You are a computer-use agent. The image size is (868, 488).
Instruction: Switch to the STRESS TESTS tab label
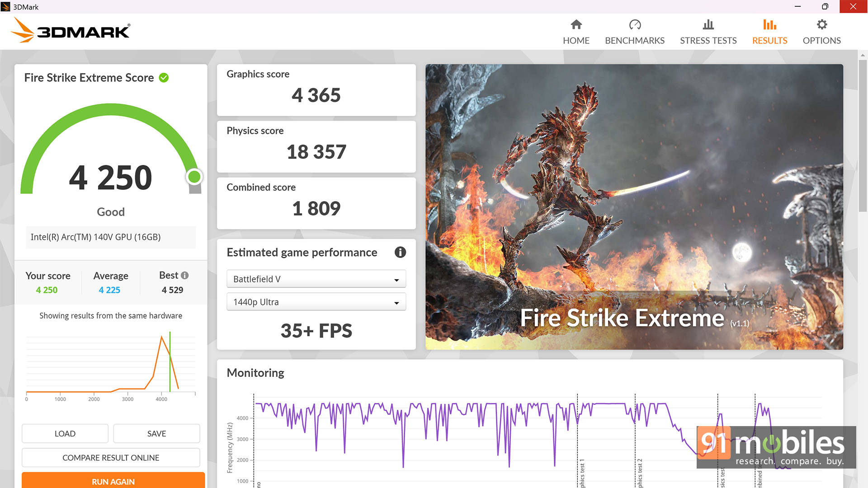point(708,41)
